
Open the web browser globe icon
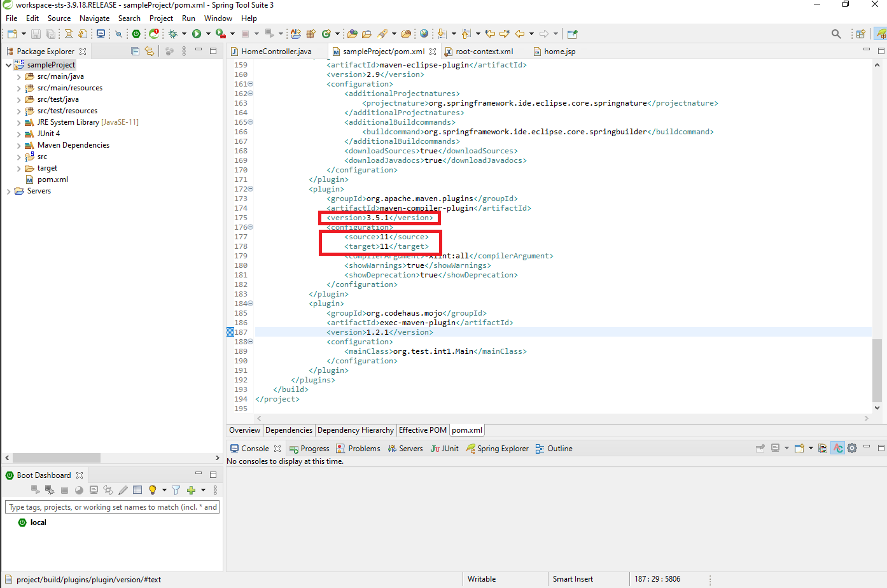point(424,34)
